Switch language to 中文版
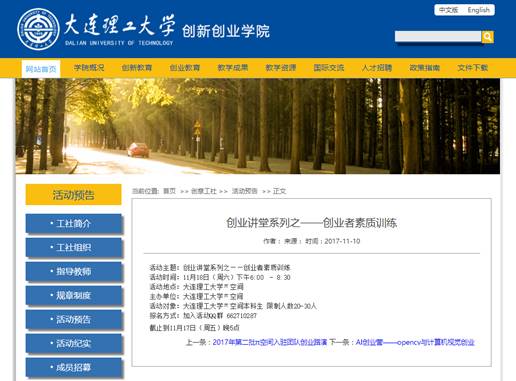Screen dimensions: 516x381 (x=448, y=10)
